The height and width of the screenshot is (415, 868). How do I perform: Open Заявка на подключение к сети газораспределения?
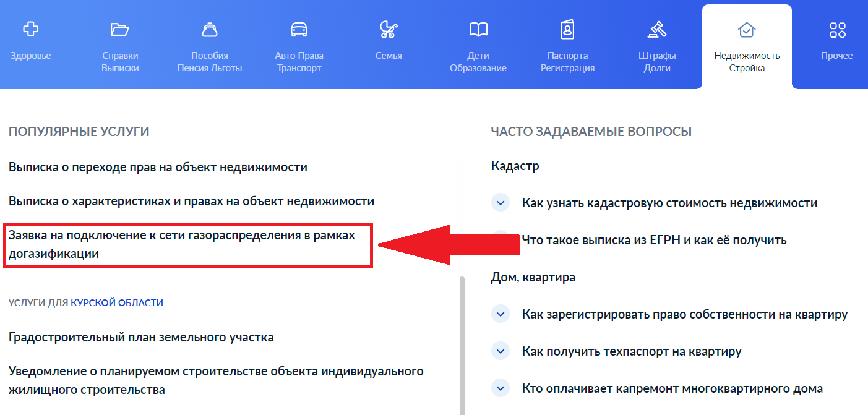(182, 245)
